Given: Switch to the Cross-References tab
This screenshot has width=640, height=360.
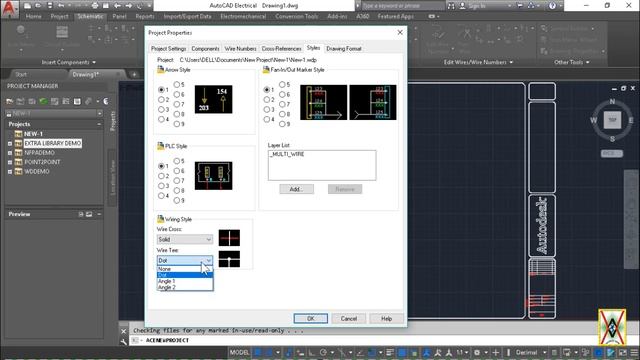Looking at the screenshot, I should pyautogui.click(x=281, y=49).
